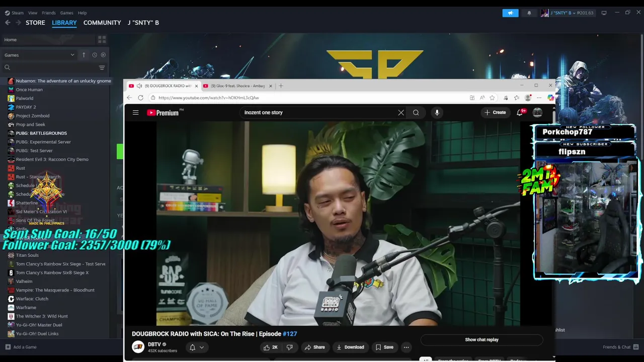Close the DOUGBROCK RADIO browser tab
644x362 pixels.
[196, 86]
